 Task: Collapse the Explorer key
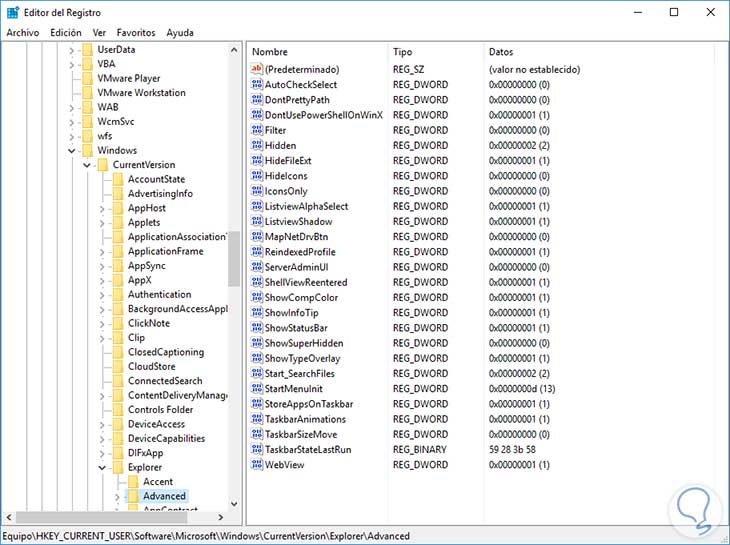point(102,467)
